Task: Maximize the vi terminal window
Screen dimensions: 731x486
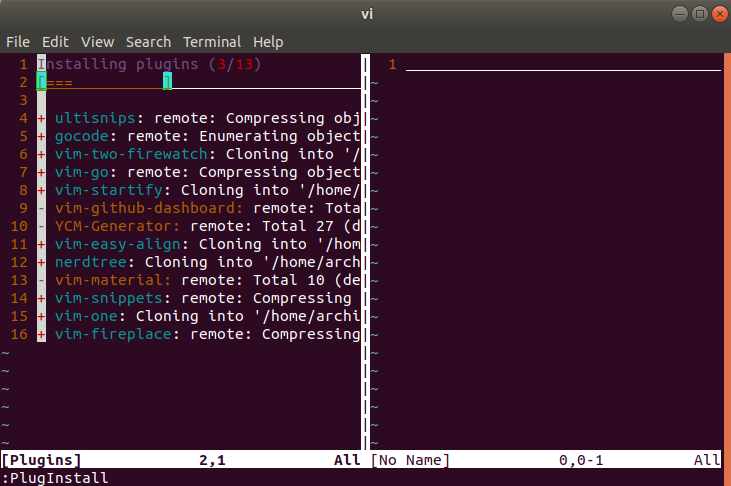Action: click(700, 14)
